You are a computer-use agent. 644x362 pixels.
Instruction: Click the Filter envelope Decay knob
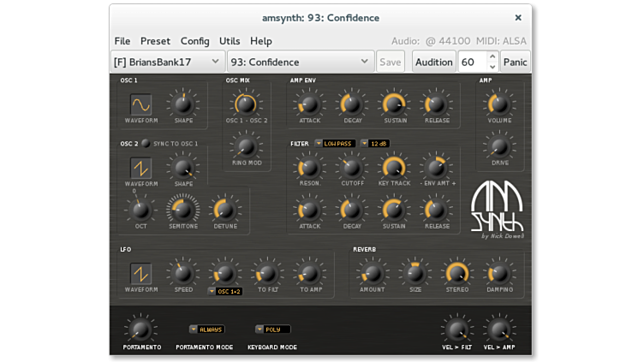352,211
